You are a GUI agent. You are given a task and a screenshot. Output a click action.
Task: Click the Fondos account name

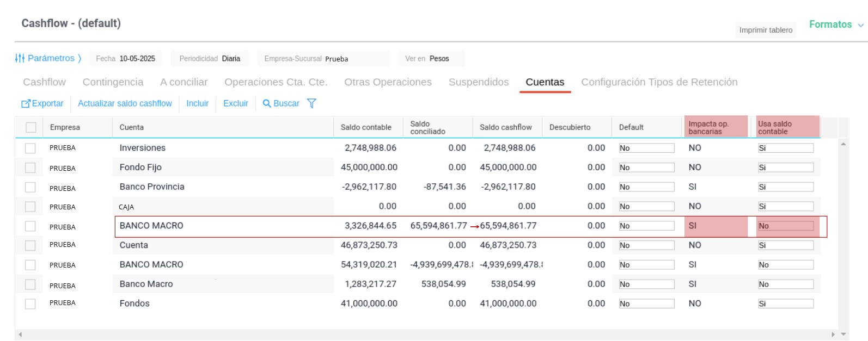click(135, 303)
